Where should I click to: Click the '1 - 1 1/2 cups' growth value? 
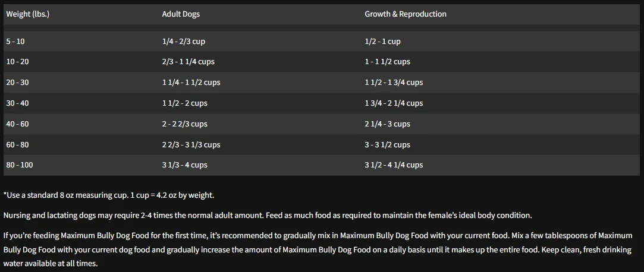click(x=387, y=62)
